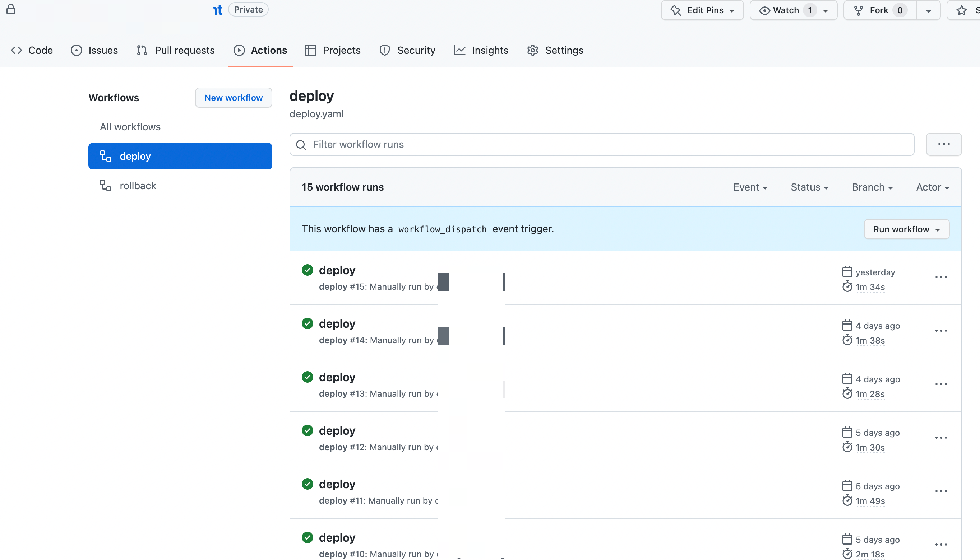The width and height of the screenshot is (980, 560).
Task: Click three-dot menu for deploy #11 run
Action: [x=941, y=491]
